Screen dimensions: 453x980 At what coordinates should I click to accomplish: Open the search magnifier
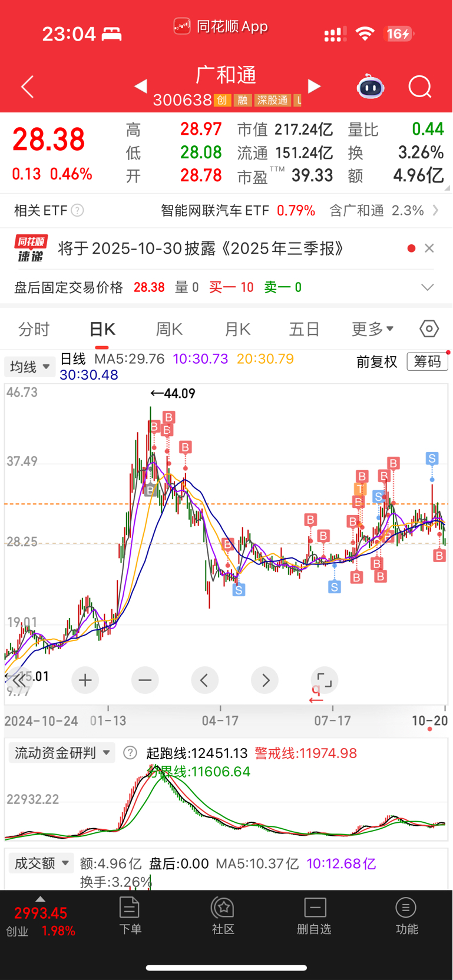[x=420, y=87]
